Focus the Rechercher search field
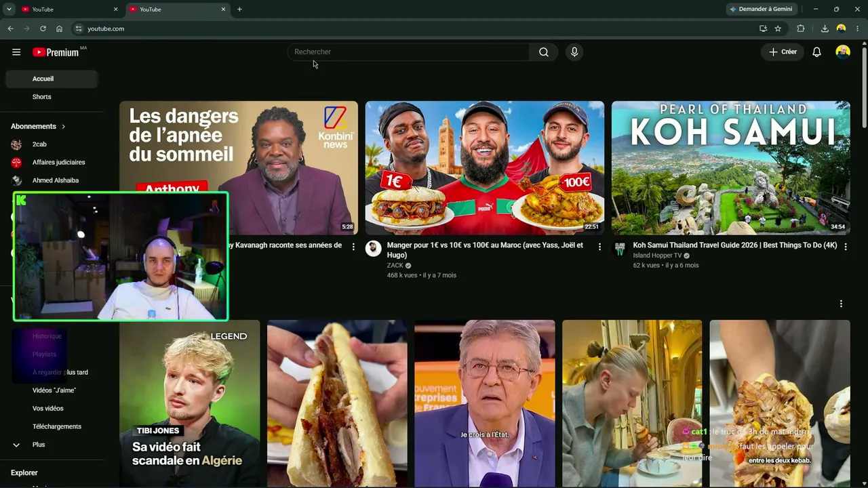Viewport: 868px width, 488px height. click(x=409, y=52)
